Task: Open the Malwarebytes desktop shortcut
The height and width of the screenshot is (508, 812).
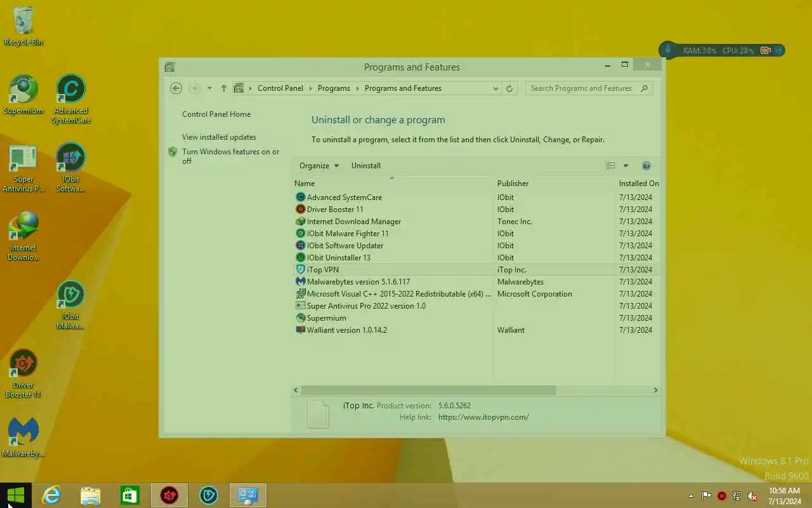Action: (23, 438)
